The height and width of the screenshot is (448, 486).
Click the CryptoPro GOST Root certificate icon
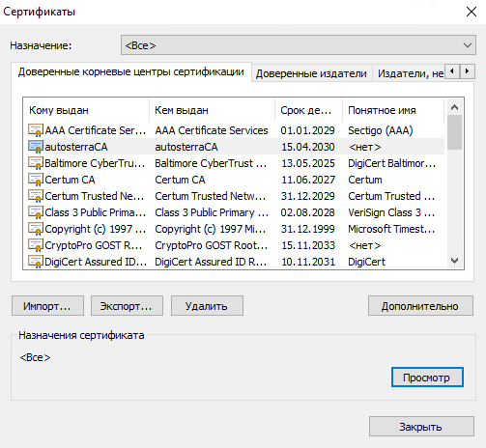click(x=36, y=245)
